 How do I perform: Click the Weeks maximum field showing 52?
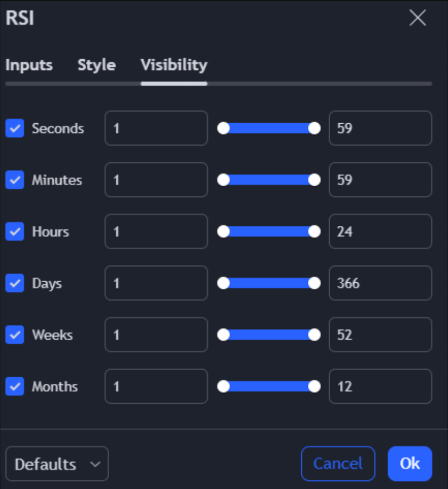380,335
